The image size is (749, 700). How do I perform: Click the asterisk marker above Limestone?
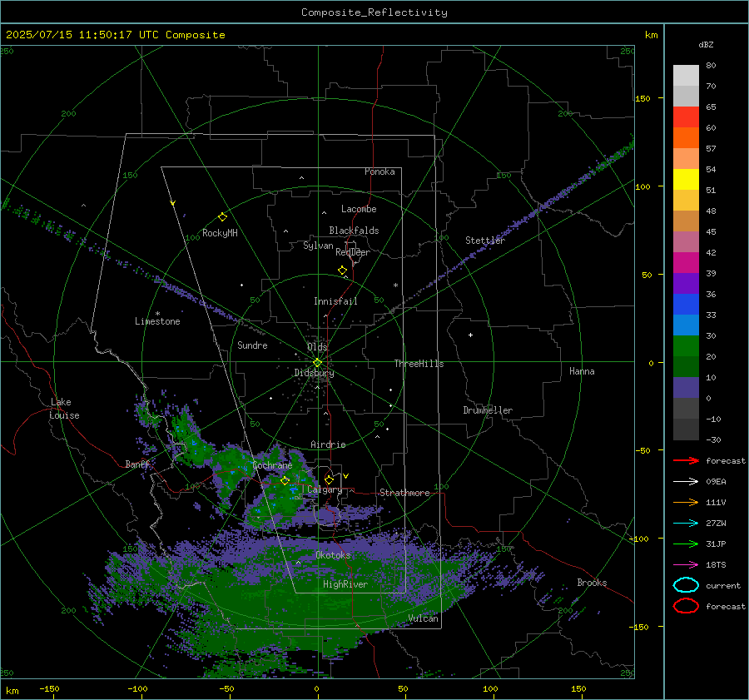tap(157, 314)
